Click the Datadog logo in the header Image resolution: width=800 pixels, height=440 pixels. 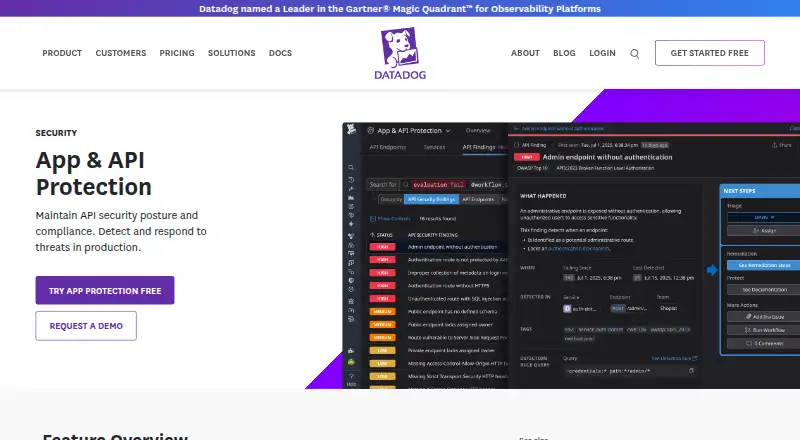[400, 54]
